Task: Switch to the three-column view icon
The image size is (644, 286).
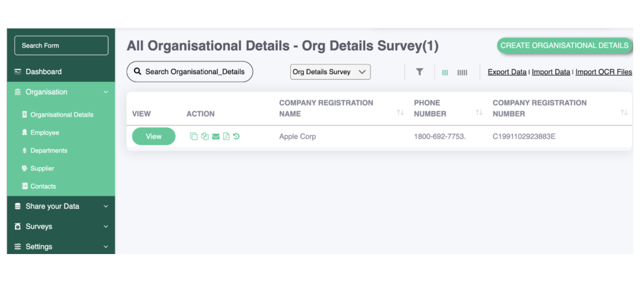Action: click(445, 72)
